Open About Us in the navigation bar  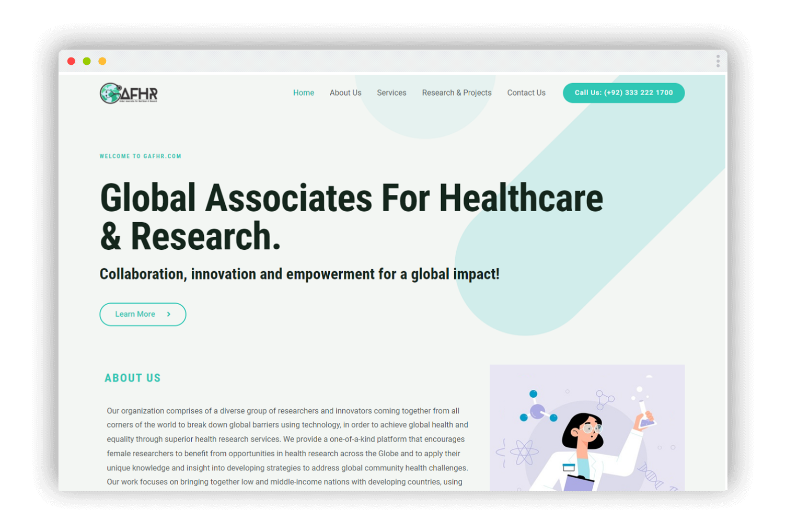coord(345,92)
